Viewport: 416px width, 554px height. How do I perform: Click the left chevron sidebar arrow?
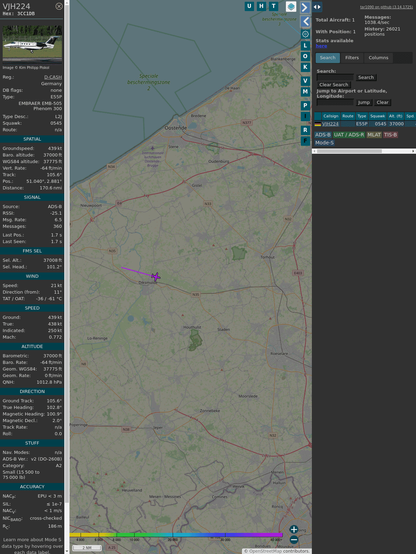305,22
